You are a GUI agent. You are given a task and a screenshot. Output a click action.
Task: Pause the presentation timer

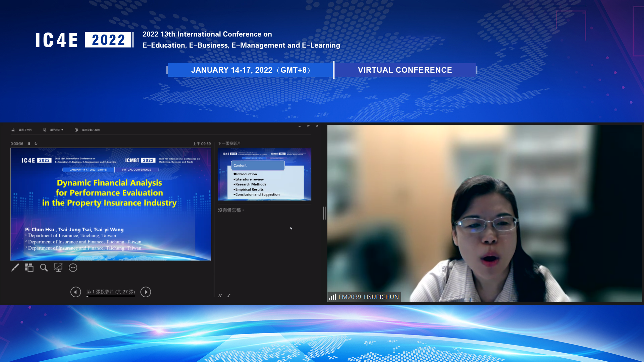29,143
